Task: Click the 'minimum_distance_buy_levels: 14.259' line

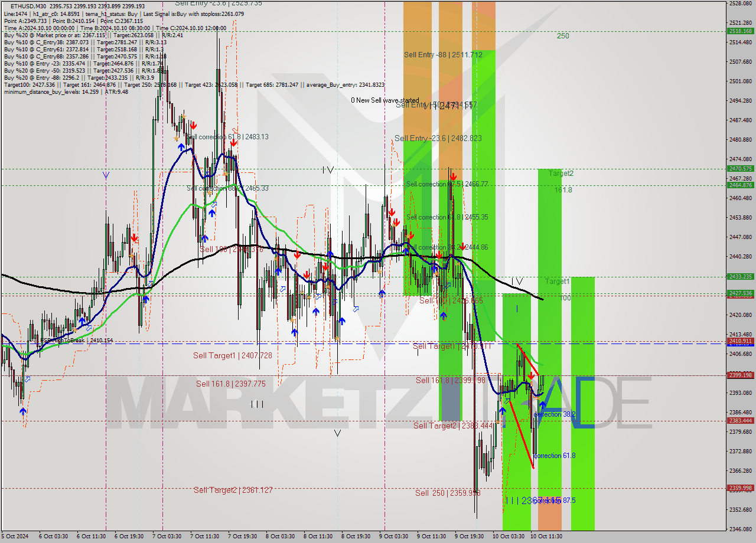Action: [x=66, y=91]
